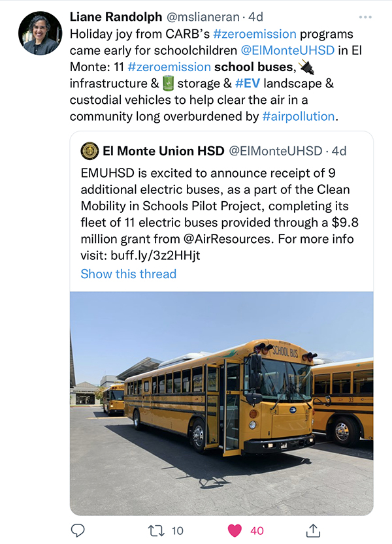Click the quoted tweet body text
This screenshot has height=544, width=392.
click(220, 214)
